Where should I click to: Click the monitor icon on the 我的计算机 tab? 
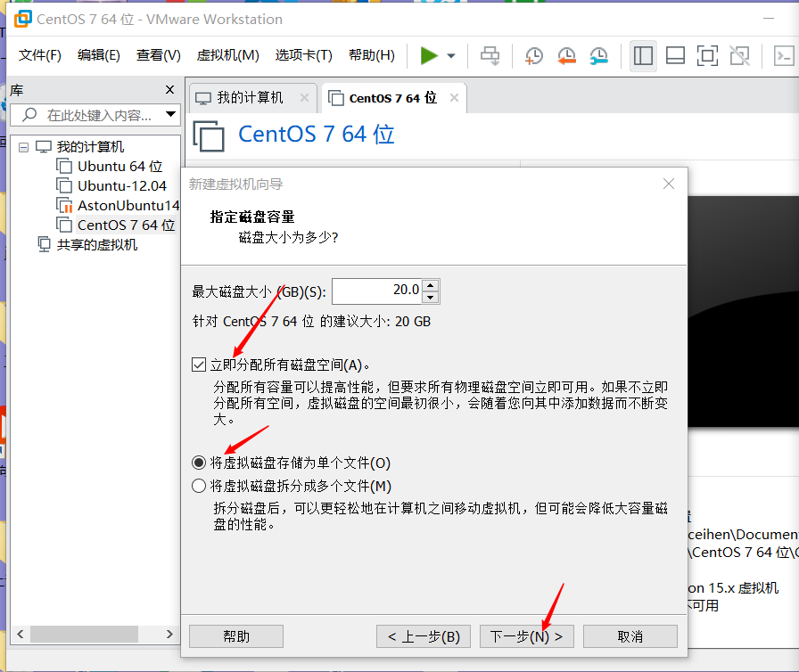tap(203, 98)
